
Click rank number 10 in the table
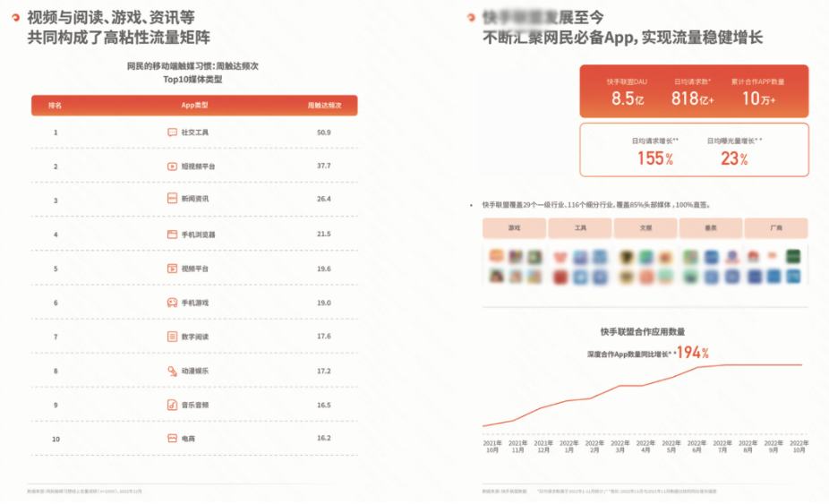[x=56, y=439]
